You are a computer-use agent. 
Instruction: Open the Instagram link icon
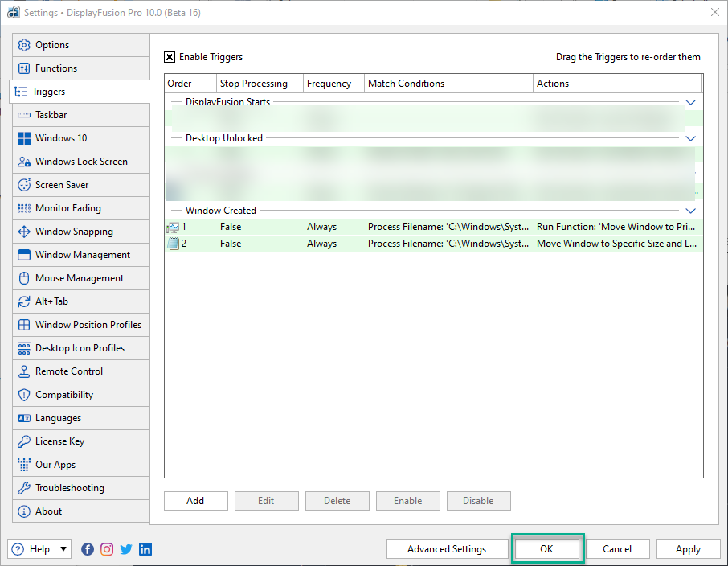[107, 549]
